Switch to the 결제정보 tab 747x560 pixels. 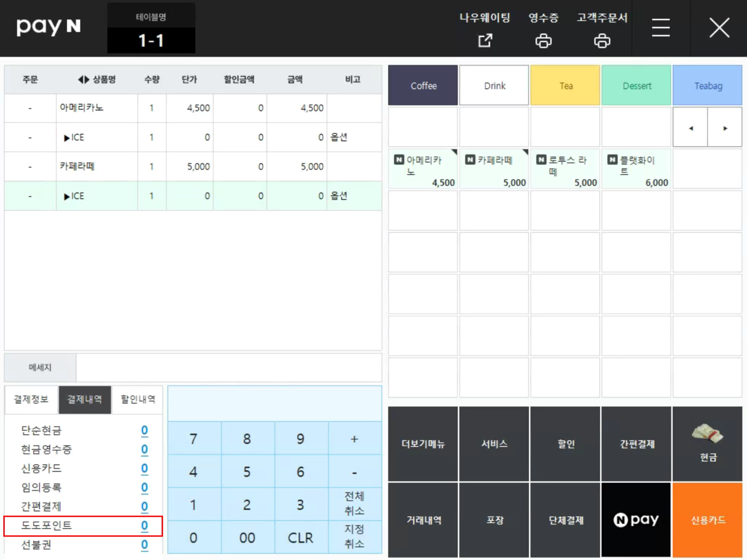[31, 399]
